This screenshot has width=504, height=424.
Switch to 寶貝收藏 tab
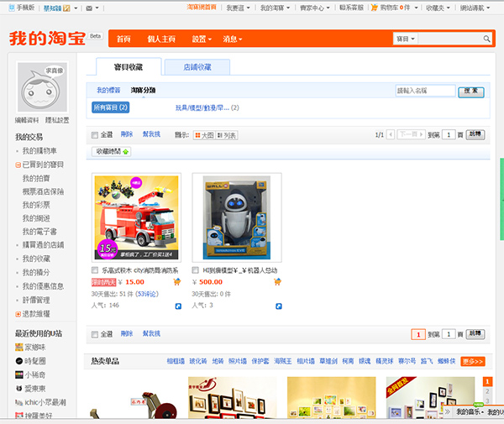click(x=129, y=67)
